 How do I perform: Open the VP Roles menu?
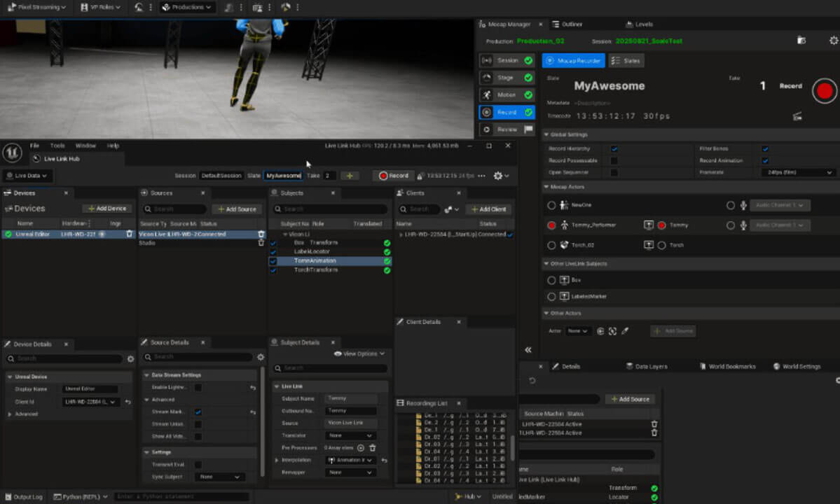pos(101,7)
